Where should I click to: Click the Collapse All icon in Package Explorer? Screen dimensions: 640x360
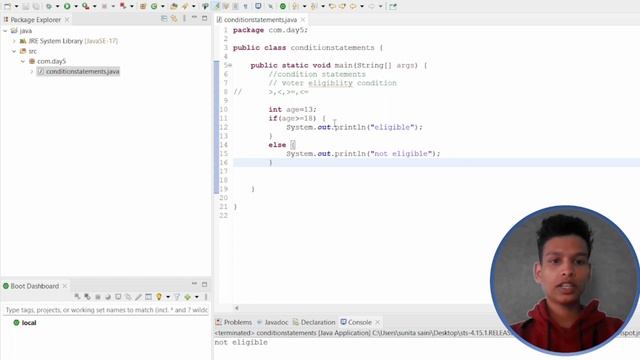(164, 19)
